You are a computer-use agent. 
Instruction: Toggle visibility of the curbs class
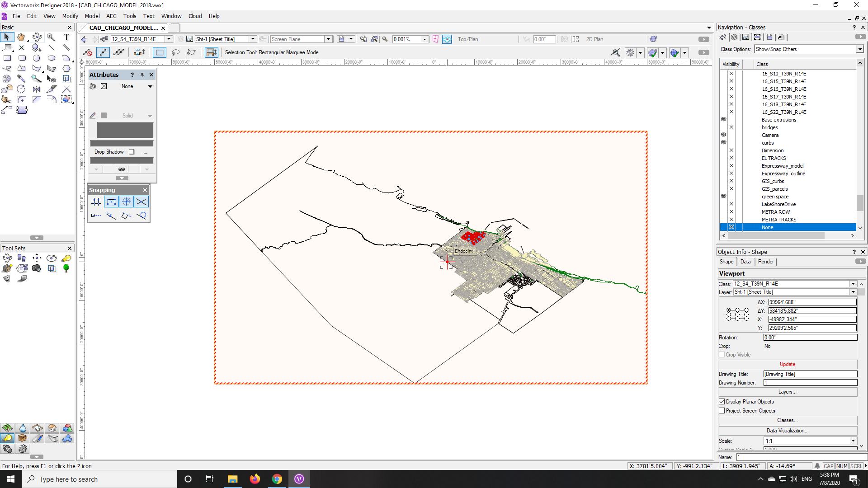[723, 142]
